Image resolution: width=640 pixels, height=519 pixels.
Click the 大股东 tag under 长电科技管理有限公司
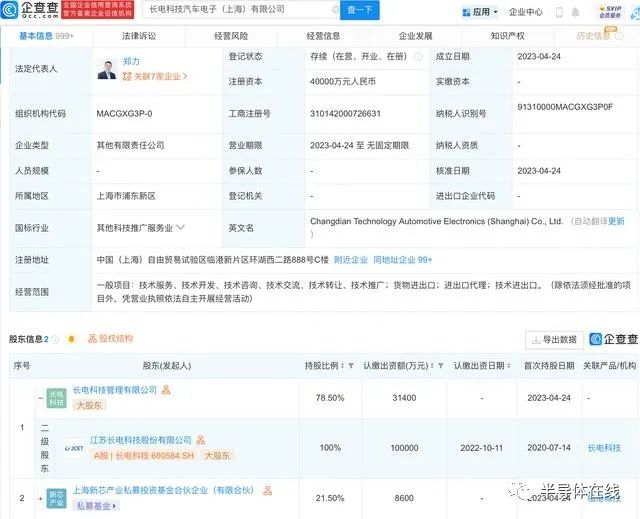(89, 405)
